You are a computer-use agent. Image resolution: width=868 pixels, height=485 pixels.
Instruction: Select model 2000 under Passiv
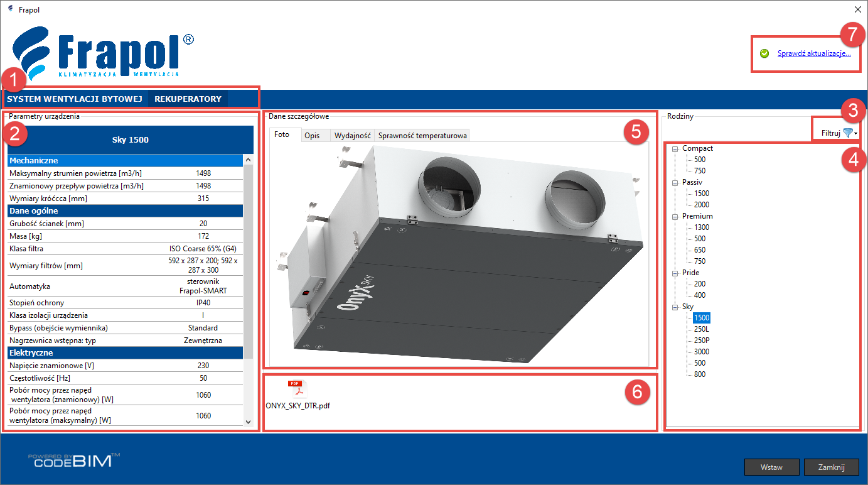[x=702, y=205]
